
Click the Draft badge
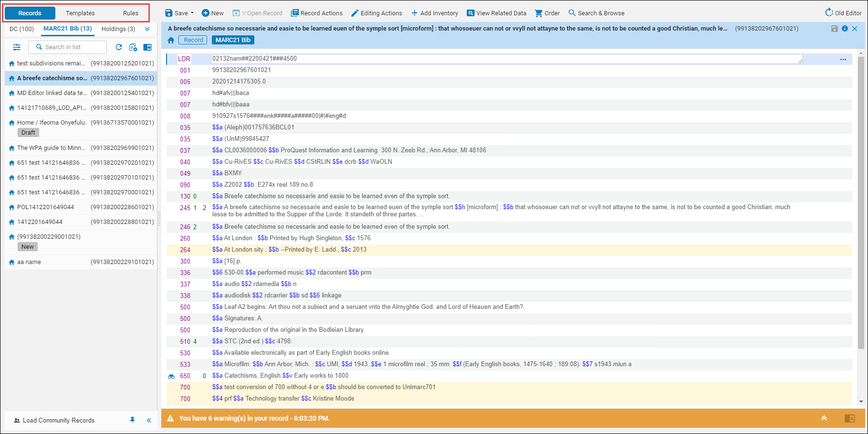pyautogui.click(x=28, y=133)
